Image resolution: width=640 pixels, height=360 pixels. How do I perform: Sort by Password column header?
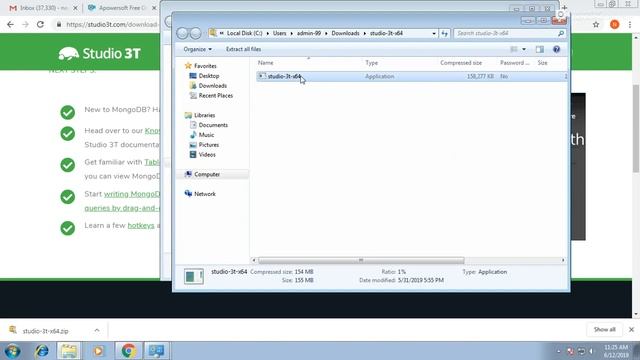pyautogui.click(x=514, y=63)
